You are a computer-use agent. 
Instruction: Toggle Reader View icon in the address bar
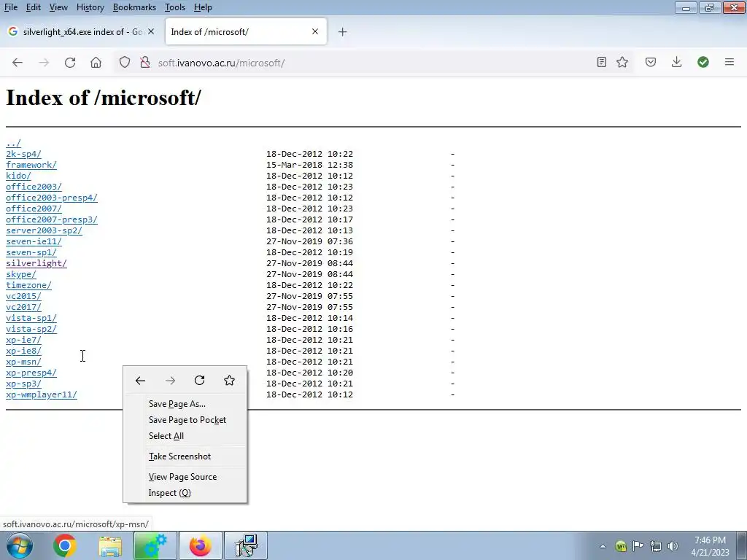click(602, 63)
